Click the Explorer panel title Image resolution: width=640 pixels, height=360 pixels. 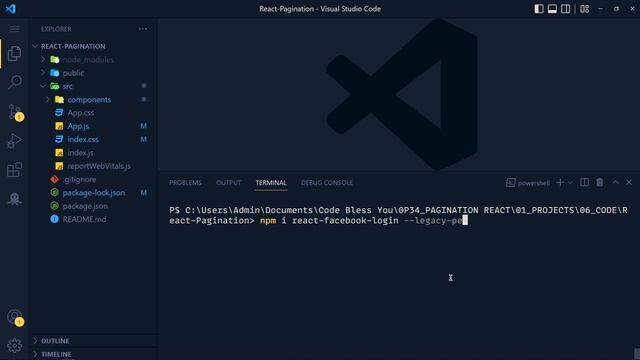pyautogui.click(x=56, y=29)
